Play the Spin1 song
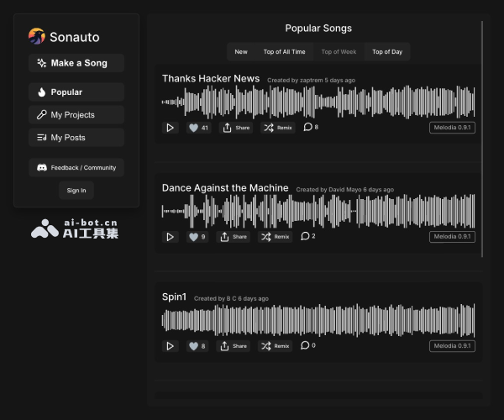 [x=171, y=346]
